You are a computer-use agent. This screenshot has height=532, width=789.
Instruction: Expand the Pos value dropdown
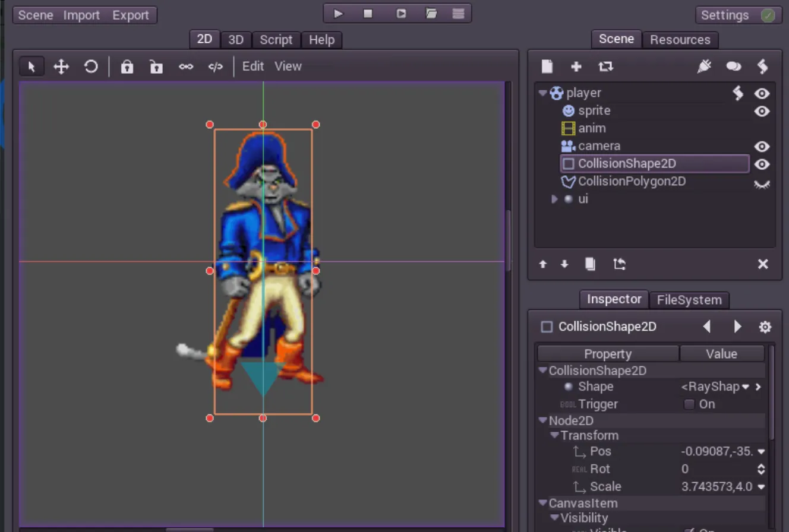point(761,452)
